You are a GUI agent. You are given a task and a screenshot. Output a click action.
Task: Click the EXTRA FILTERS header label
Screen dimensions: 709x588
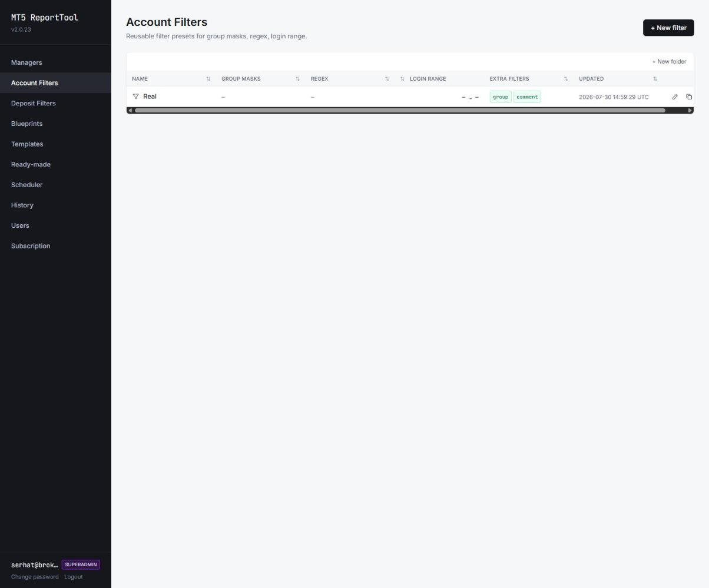pos(509,79)
